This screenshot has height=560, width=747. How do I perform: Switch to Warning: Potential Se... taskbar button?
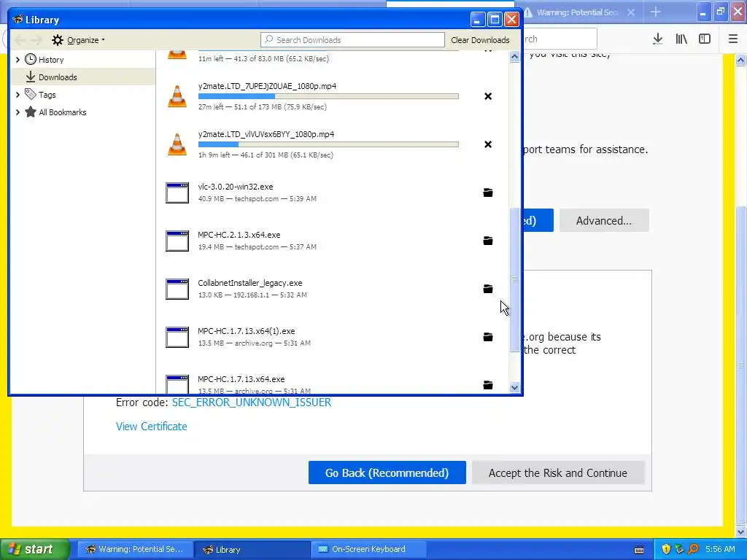point(134,550)
